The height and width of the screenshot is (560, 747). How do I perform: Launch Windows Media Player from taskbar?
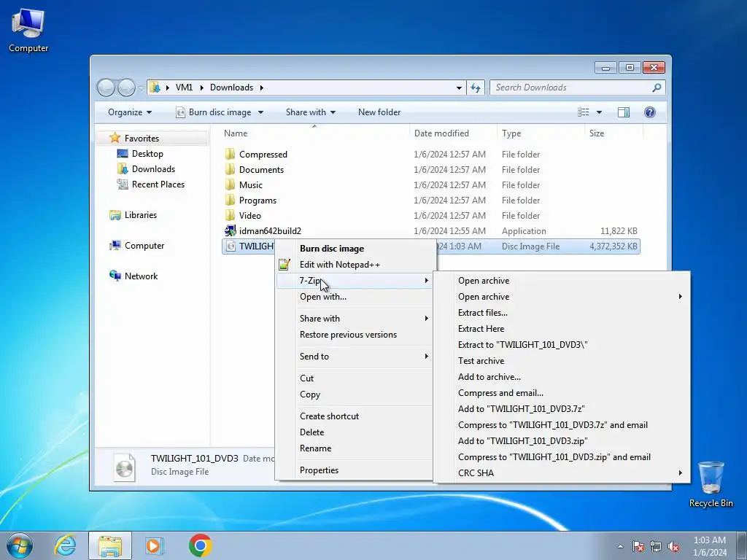tap(155, 545)
